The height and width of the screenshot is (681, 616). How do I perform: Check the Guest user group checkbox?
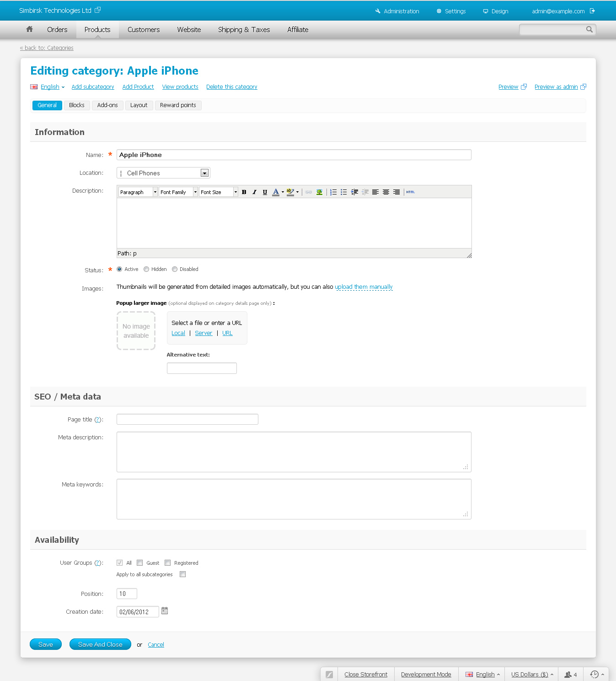[140, 563]
